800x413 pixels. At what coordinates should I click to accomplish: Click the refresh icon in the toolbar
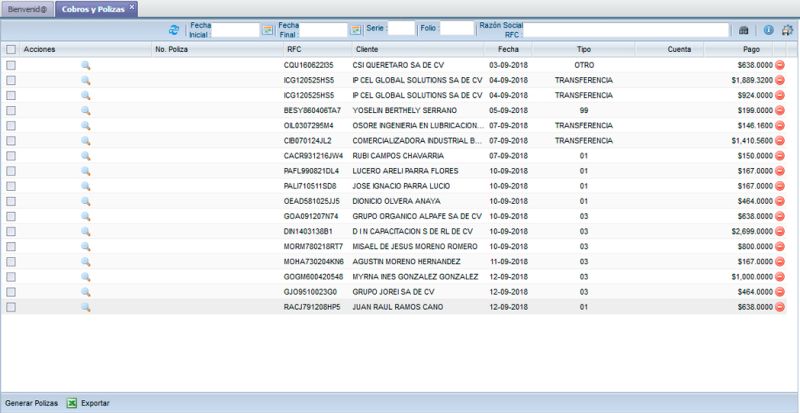[175, 30]
